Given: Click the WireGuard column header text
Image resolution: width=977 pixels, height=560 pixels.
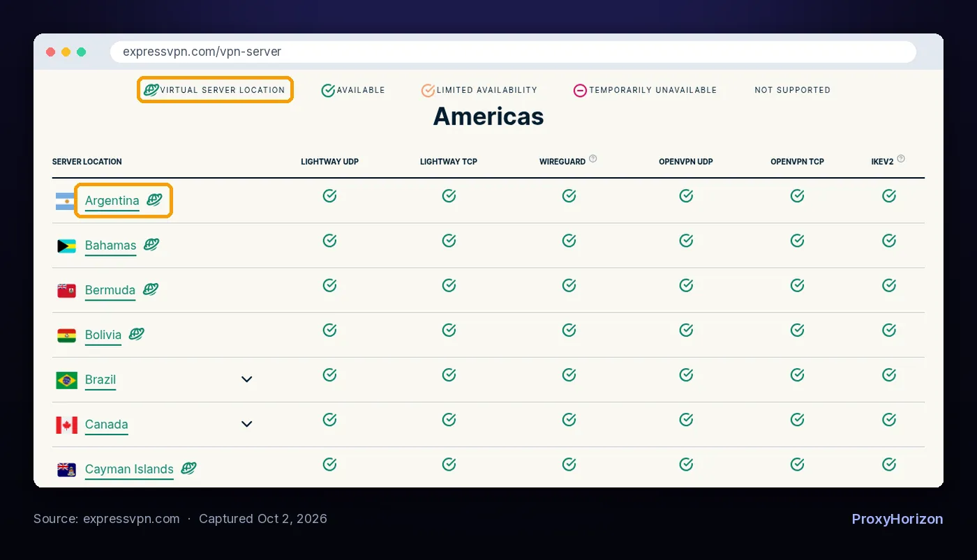Looking at the screenshot, I should click(562, 162).
